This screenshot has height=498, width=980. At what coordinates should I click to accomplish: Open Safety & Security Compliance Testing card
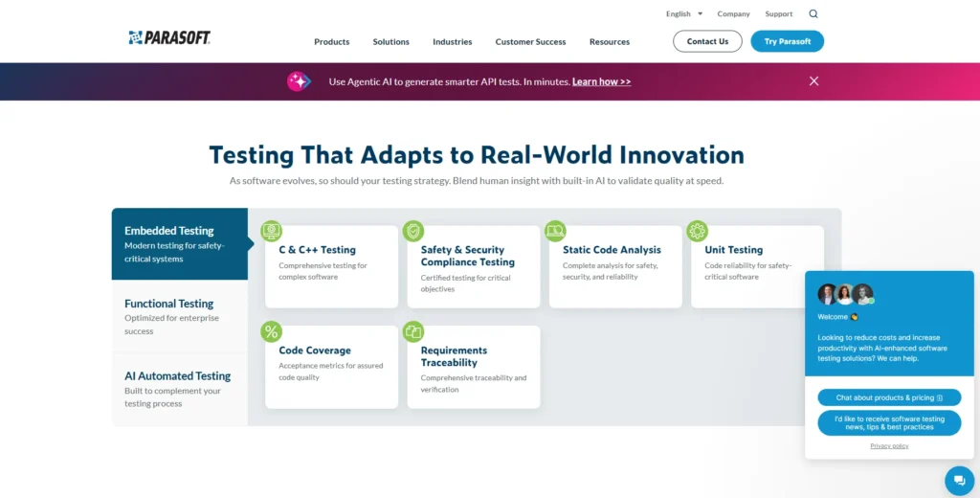tap(474, 266)
